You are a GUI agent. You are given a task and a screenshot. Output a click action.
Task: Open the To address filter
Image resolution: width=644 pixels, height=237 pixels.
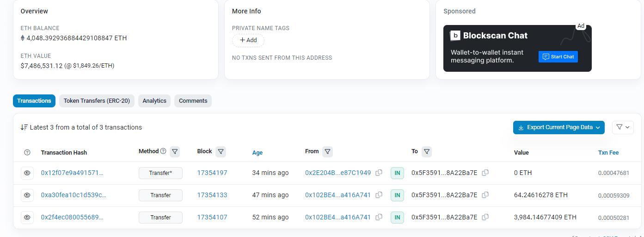427,151
